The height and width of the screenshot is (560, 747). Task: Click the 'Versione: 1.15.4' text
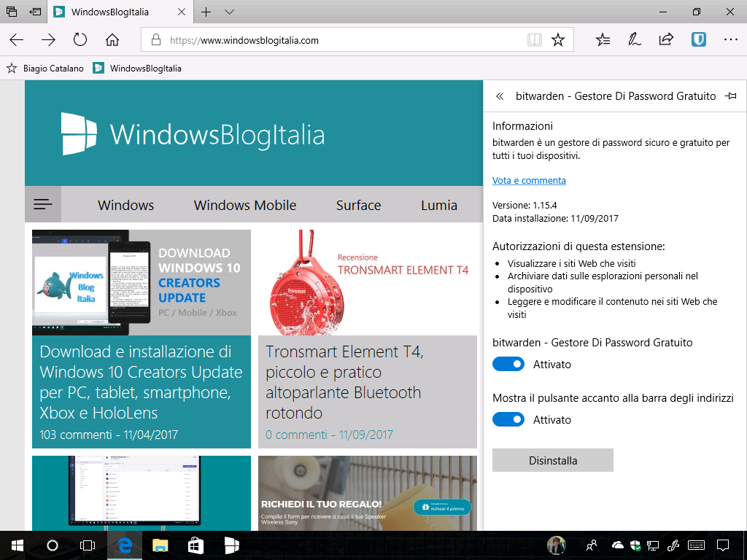(x=525, y=205)
